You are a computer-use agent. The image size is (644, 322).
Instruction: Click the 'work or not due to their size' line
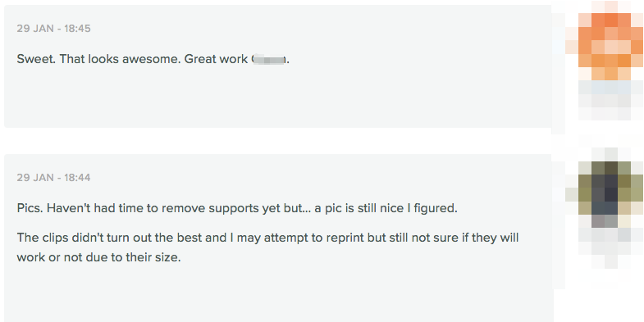pos(99,258)
